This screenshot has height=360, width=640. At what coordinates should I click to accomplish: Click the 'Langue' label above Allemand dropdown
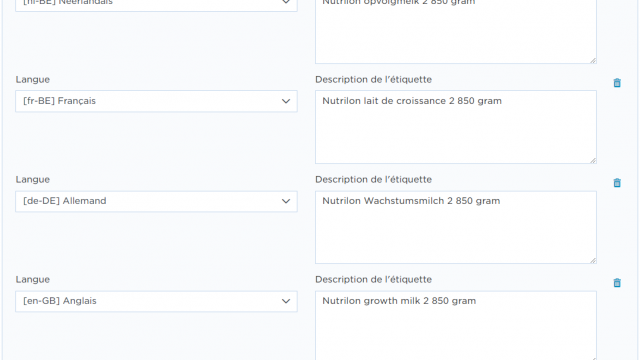[x=33, y=180]
